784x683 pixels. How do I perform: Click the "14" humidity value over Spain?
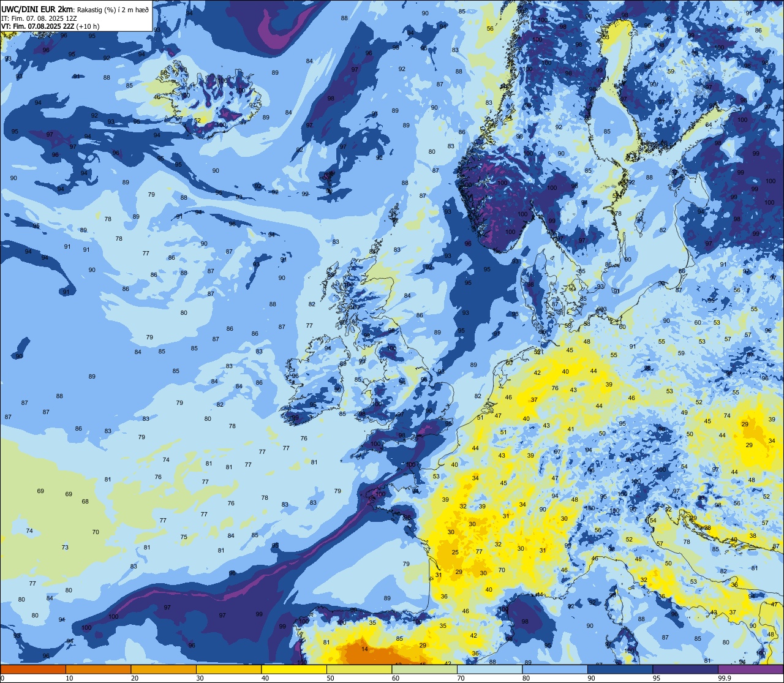click(x=364, y=649)
